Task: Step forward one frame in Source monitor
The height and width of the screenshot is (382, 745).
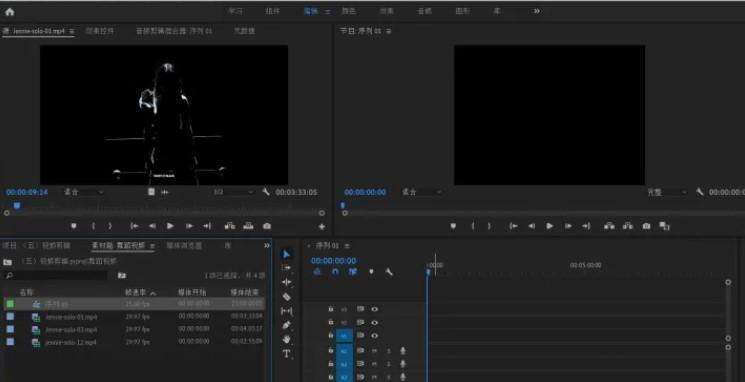Action: pyautogui.click(x=189, y=226)
